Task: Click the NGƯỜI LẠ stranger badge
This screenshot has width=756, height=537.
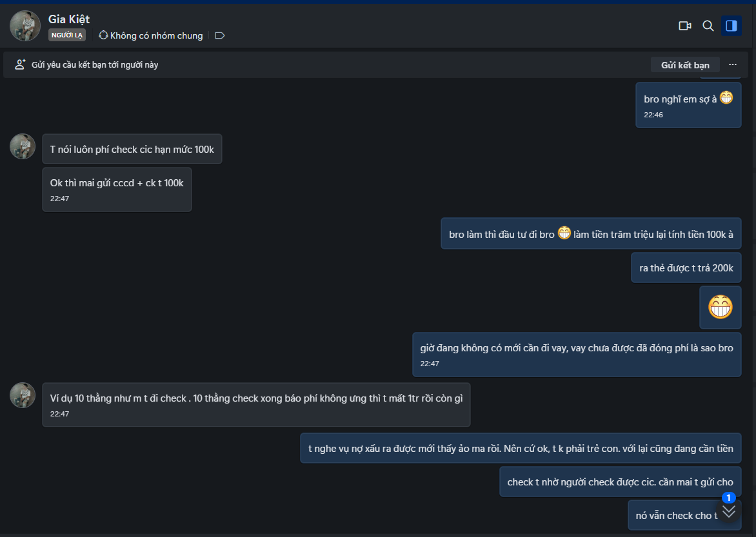Action: [67, 35]
